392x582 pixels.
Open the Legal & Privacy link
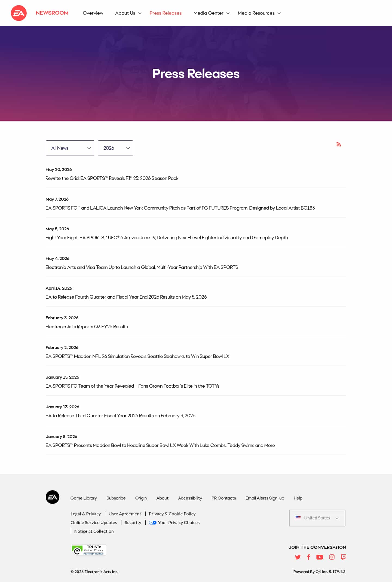point(86,514)
